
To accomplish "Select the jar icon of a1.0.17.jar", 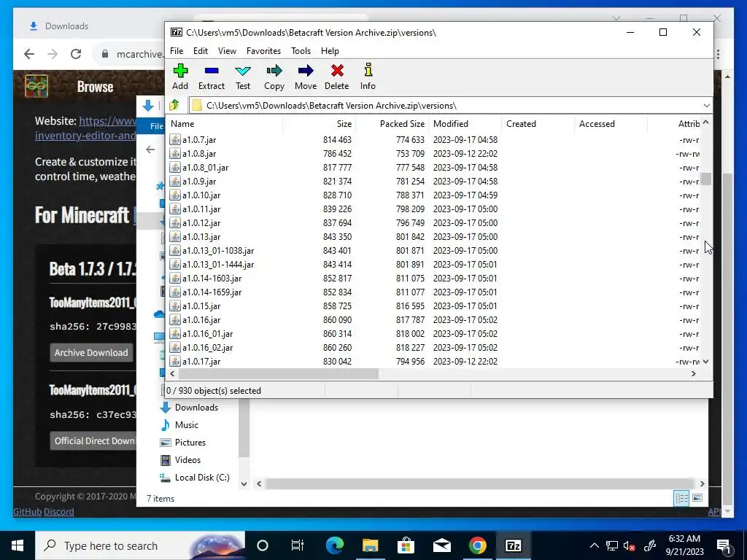I will [x=175, y=362].
